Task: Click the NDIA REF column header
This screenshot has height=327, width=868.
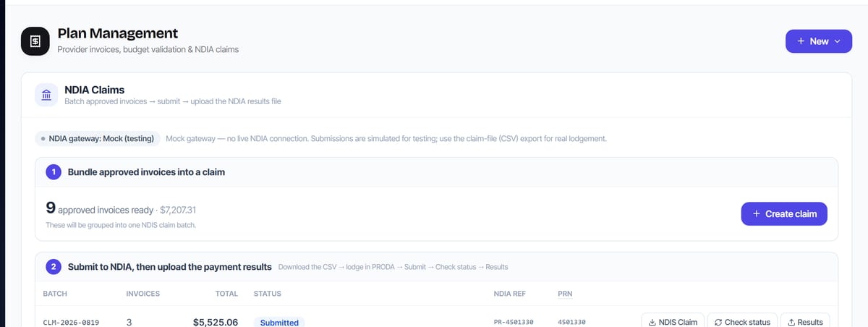Action: 510,294
